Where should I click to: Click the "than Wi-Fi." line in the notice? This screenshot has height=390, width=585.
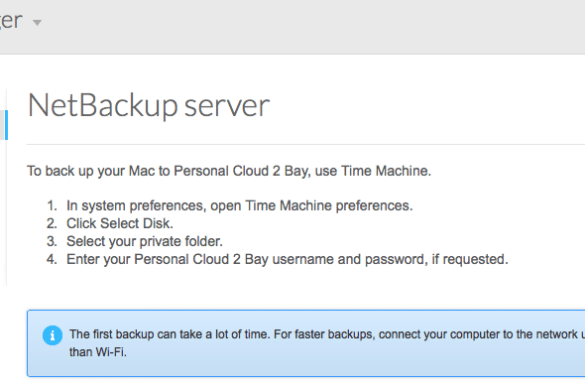pos(98,352)
